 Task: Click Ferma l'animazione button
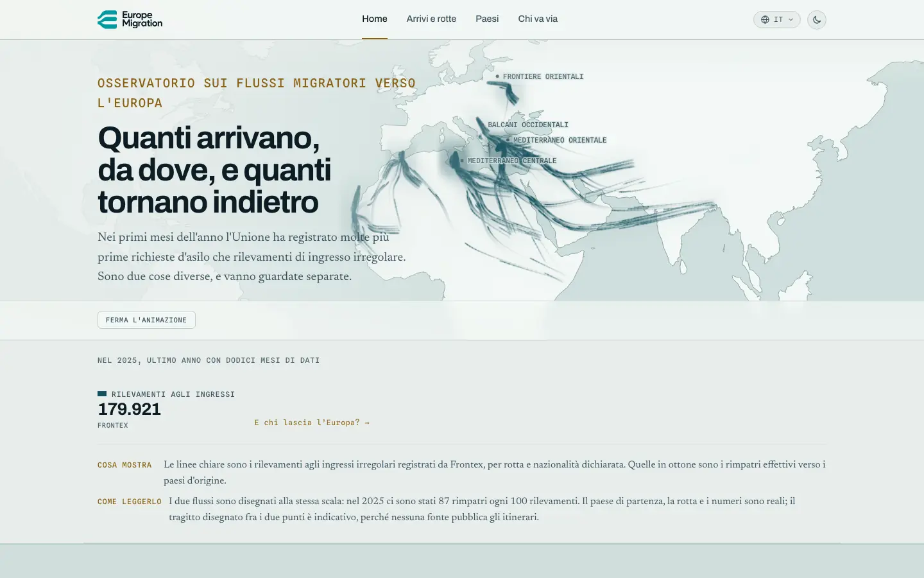[146, 320]
